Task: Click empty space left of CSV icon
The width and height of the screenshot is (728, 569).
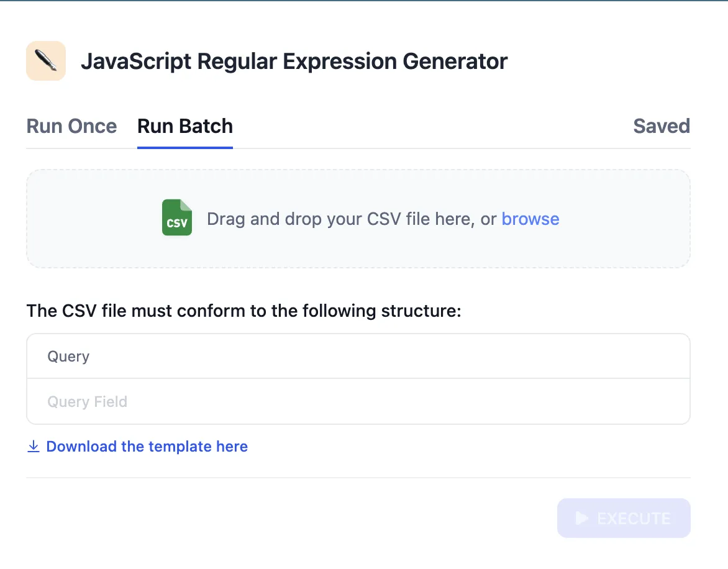Action: tap(93, 219)
